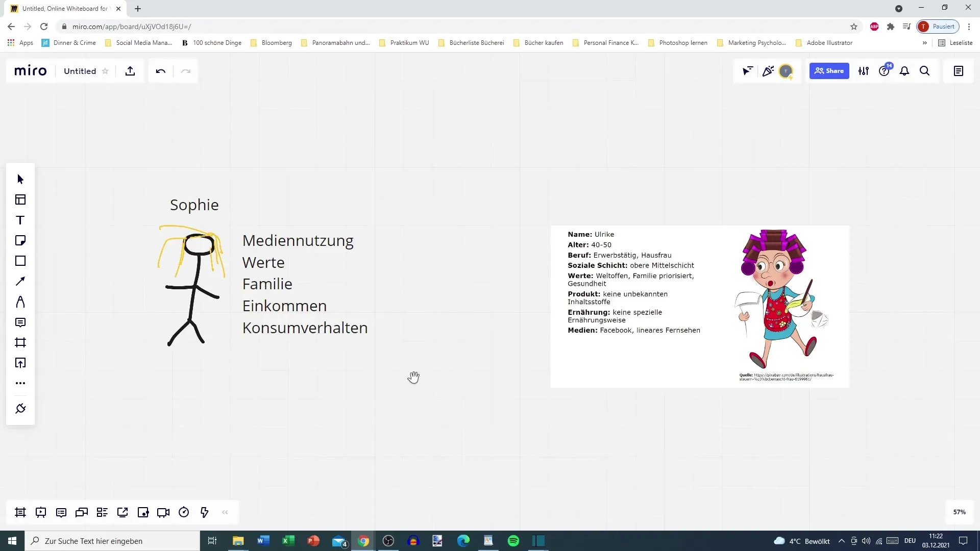Open Spotify from the Windows taskbar
This screenshot has width=980, height=551.
pos(513,541)
